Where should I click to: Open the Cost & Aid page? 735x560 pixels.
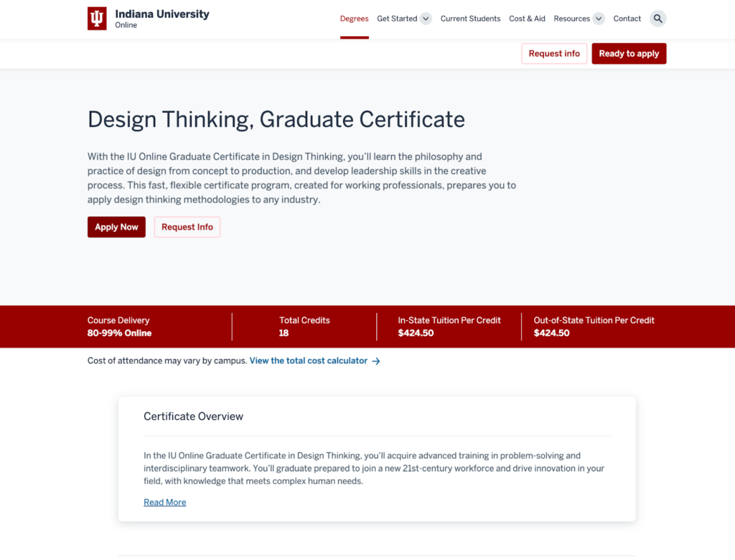527,19
